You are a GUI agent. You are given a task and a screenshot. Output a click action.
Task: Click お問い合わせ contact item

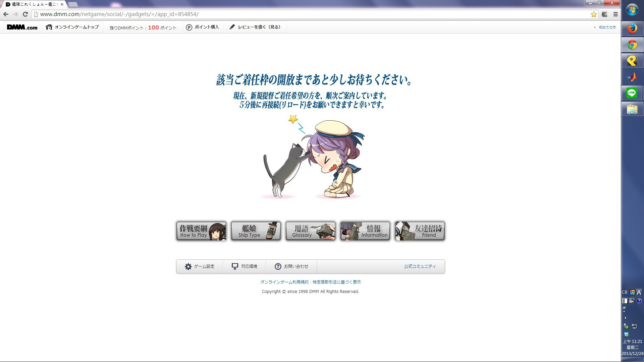291,266
